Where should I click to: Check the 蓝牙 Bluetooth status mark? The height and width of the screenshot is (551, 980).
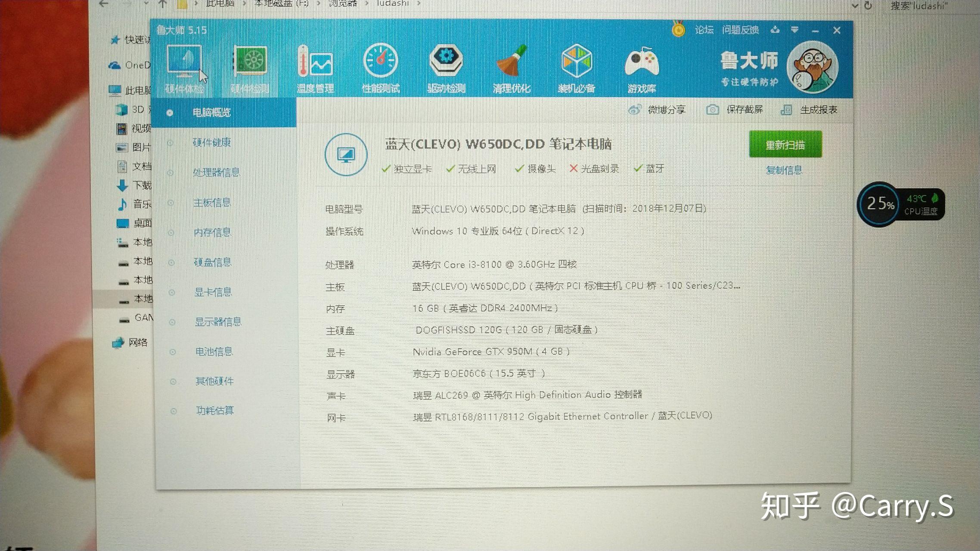(x=638, y=168)
